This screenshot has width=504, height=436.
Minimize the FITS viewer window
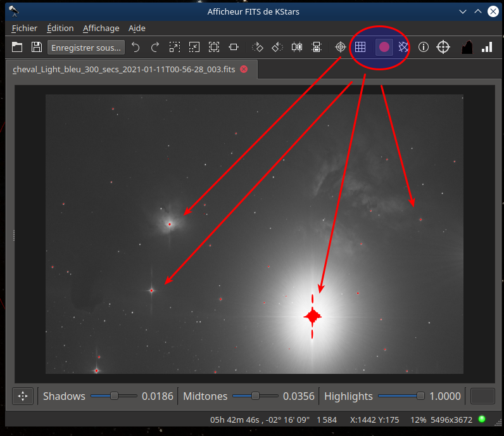463,11
